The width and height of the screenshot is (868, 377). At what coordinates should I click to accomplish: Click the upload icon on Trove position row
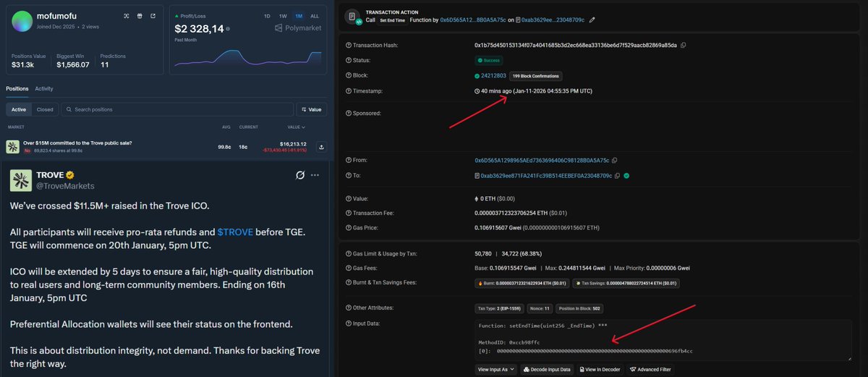320,147
